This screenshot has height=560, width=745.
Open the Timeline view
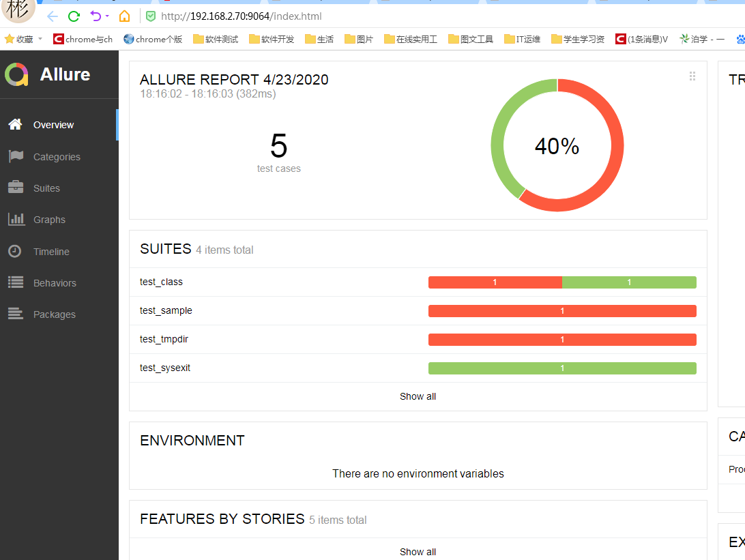[x=59, y=251]
